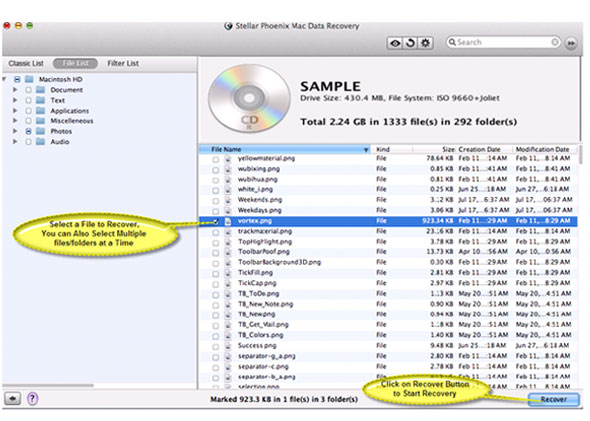Uncheck the vortex.png checkbox

coord(216,222)
